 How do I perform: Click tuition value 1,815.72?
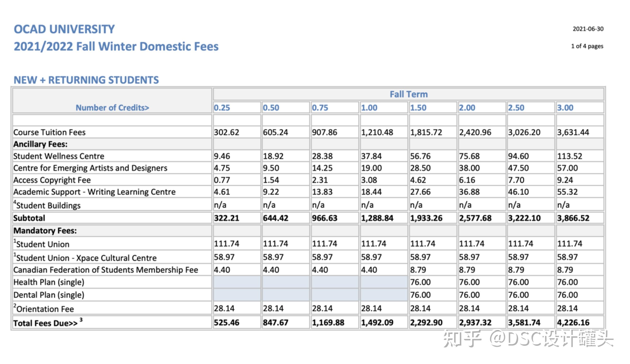click(x=426, y=132)
